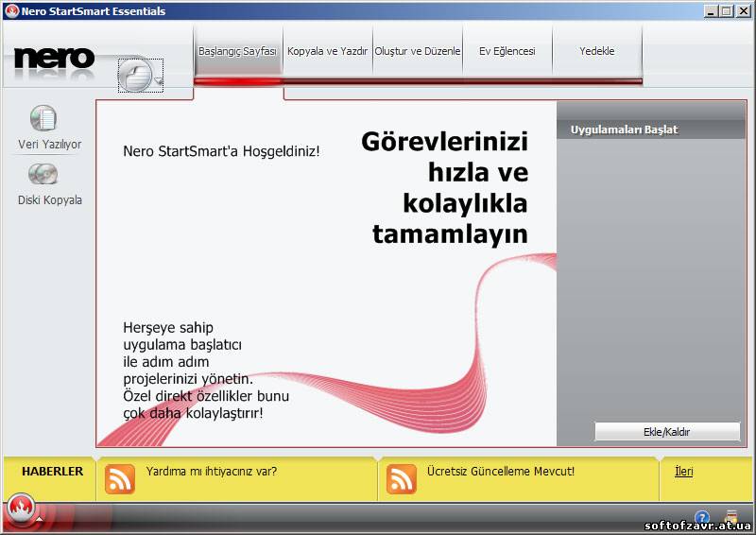This screenshot has width=756, height=535.
Task: Click the Nero logo
Action: (x=54, y=60)
